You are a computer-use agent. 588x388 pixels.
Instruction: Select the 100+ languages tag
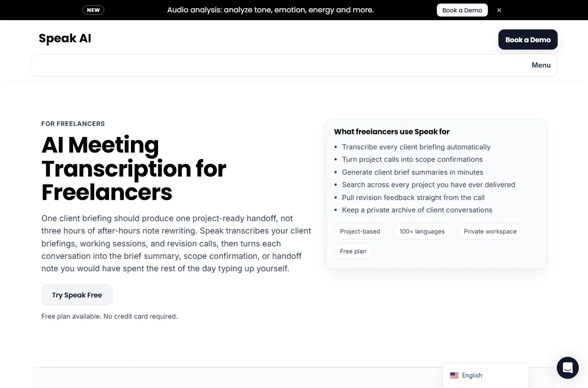point(422,231)
